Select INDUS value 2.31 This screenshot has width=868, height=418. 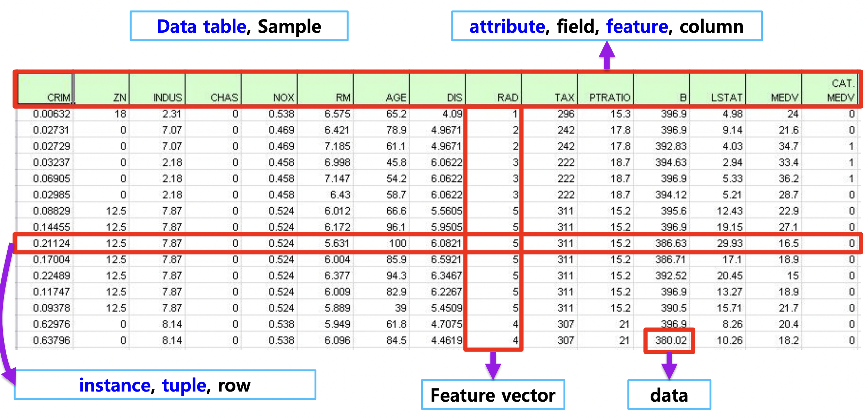tap(157, 114)
